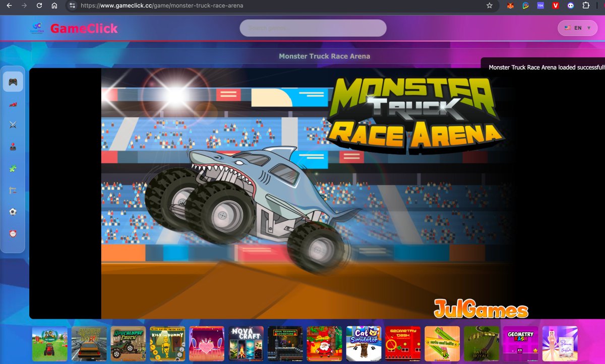
Task: Open the Santa Claus game thumbnail
Action: tap(325, 343)
